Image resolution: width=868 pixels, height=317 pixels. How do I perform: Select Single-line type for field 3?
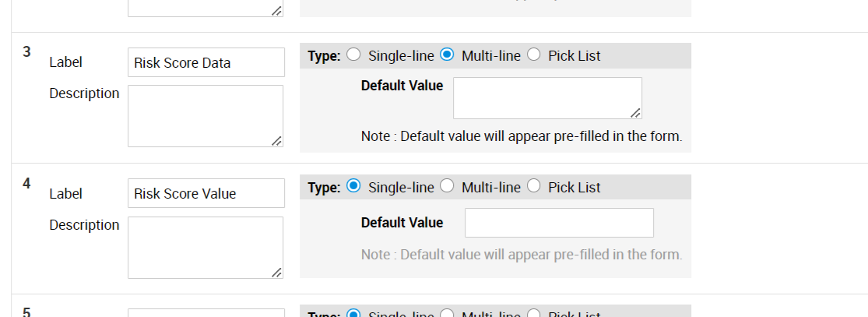353,55
